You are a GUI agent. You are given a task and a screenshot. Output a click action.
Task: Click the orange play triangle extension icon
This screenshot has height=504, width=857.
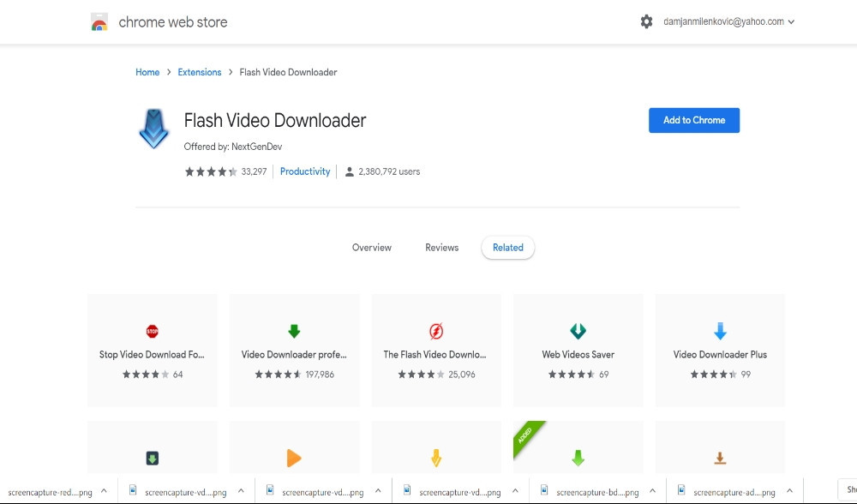pyautogui.click(x=294, y=458)
